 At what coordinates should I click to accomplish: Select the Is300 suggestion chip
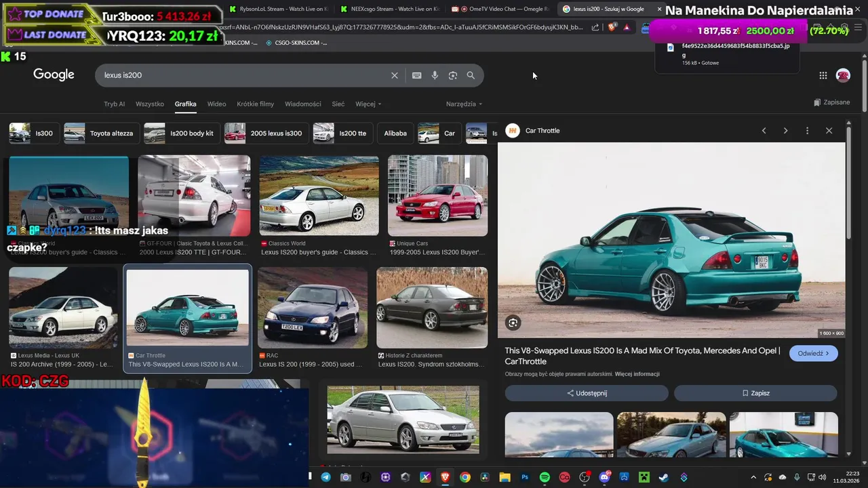click(35, 134)
